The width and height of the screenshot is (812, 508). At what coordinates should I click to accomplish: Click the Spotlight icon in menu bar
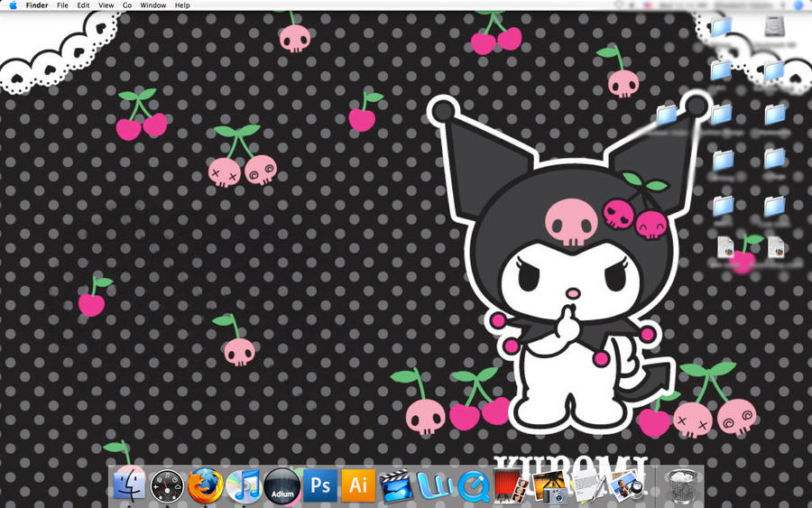(x=798, y=5)
